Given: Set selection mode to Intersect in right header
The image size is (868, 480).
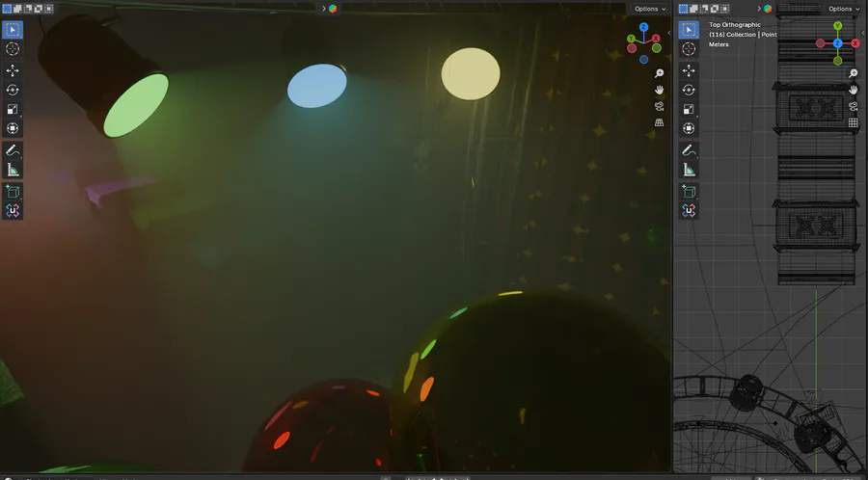Looking at the screenshot, I should tap(725, 9).
